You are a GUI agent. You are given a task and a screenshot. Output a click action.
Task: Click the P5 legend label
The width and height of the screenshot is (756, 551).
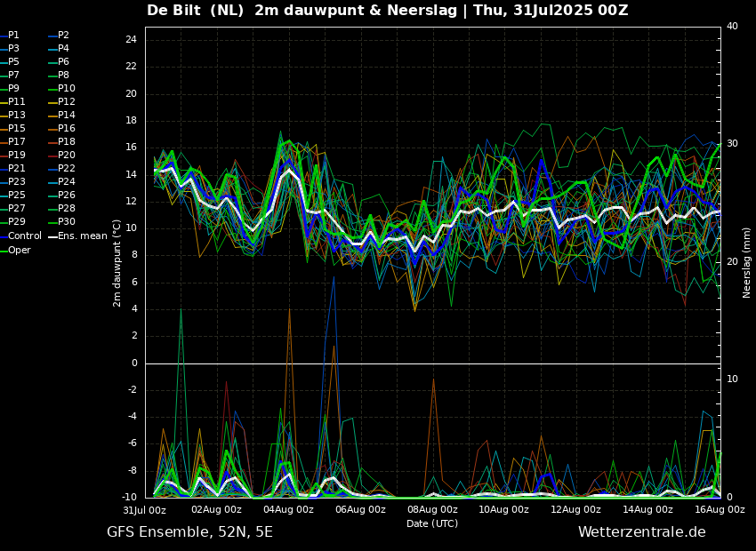click(x=13, y=61)
